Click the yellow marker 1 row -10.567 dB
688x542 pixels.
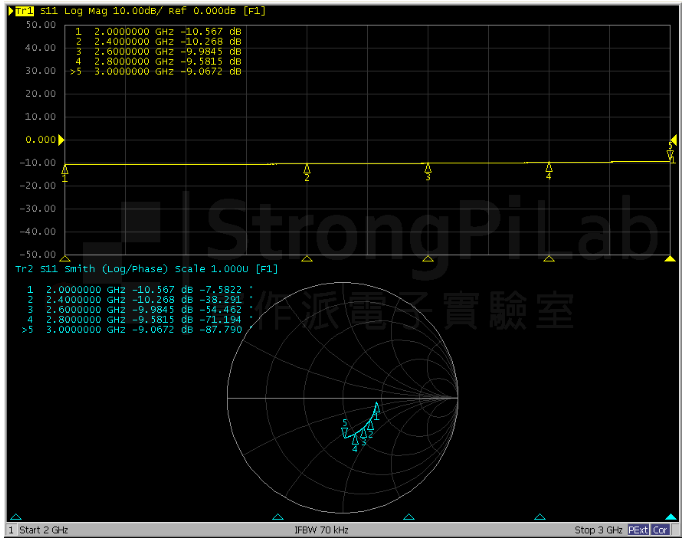[158, 32]
